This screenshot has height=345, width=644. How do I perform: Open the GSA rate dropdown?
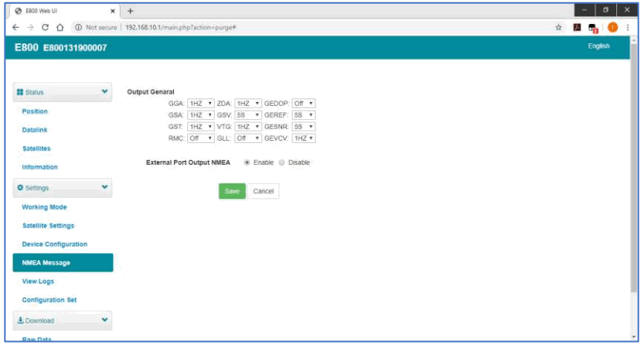click(201, 115)
